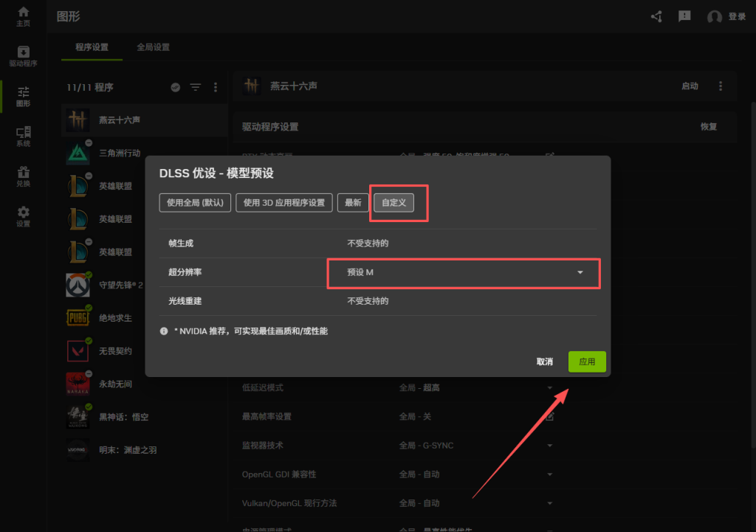Open the 主页 home icon in sidebar
Image resolution: width=756 pixels, height=532 pixels.
(24, 16)
